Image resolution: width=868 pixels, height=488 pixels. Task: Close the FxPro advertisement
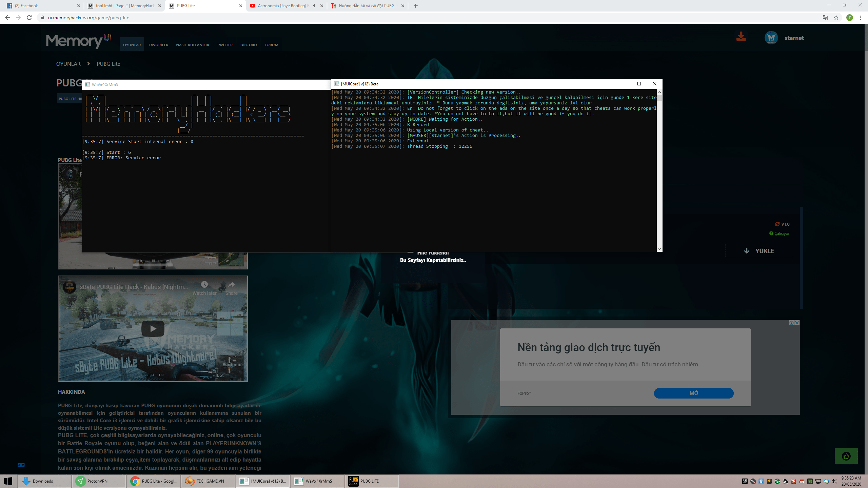[x=797, y=323]
